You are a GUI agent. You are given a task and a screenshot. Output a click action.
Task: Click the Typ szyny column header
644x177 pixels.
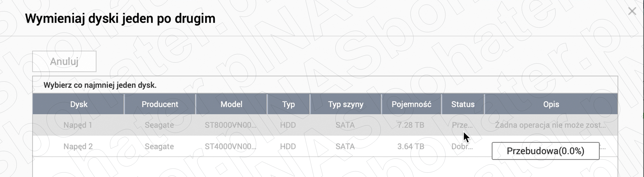pos(345,104)
